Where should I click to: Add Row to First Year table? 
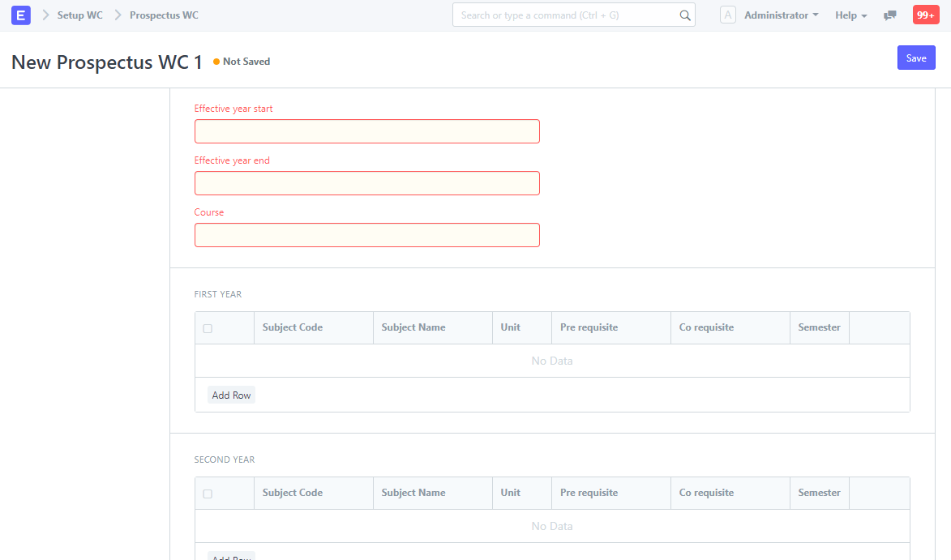pyautogui.click(x=231, y=395)
